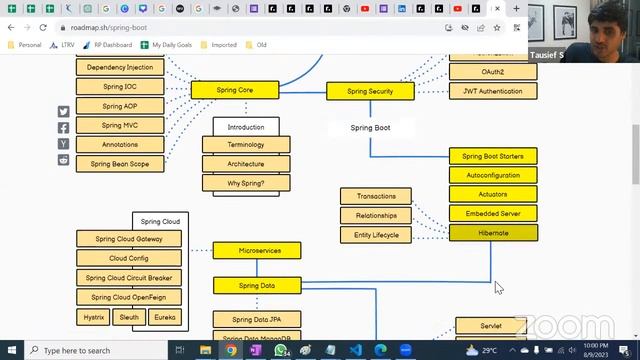Viewport: 640px width, 360px height.
Task: Open Task View on taskbar
Action: pyautogui.click(x=180, y=350)
